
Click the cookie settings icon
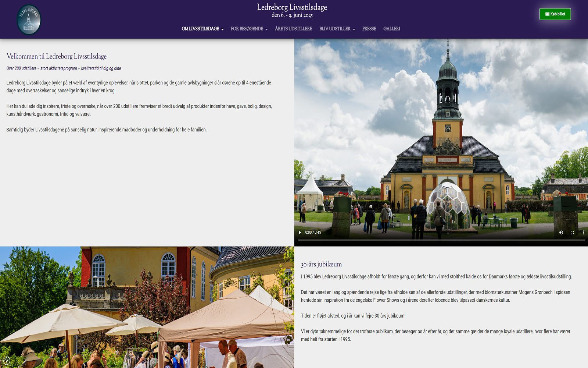[x=6, y=361]
